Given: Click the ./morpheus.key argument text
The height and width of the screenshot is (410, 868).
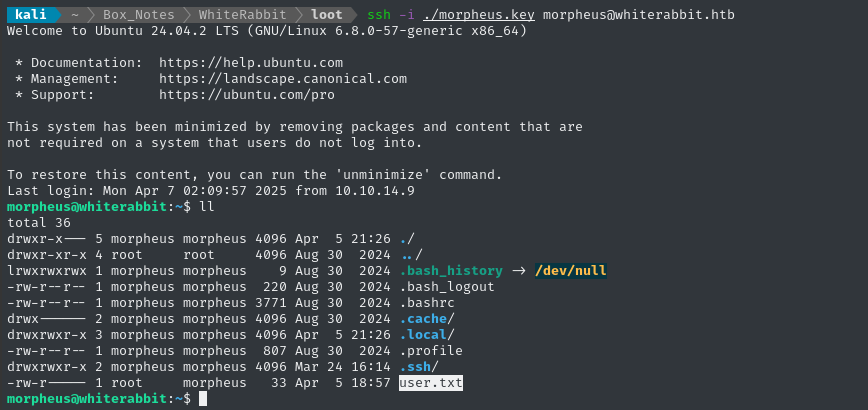Looking at the screenshot, I should 476,15.
